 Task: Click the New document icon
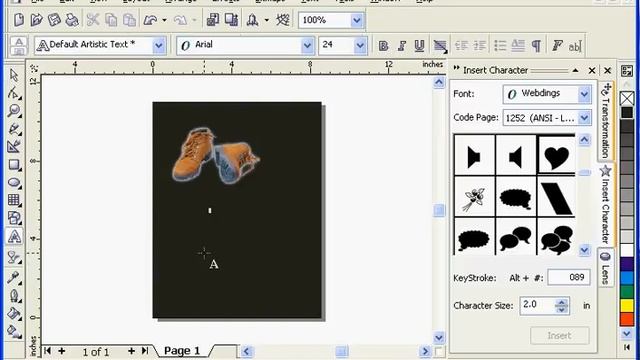pos(18,20)
